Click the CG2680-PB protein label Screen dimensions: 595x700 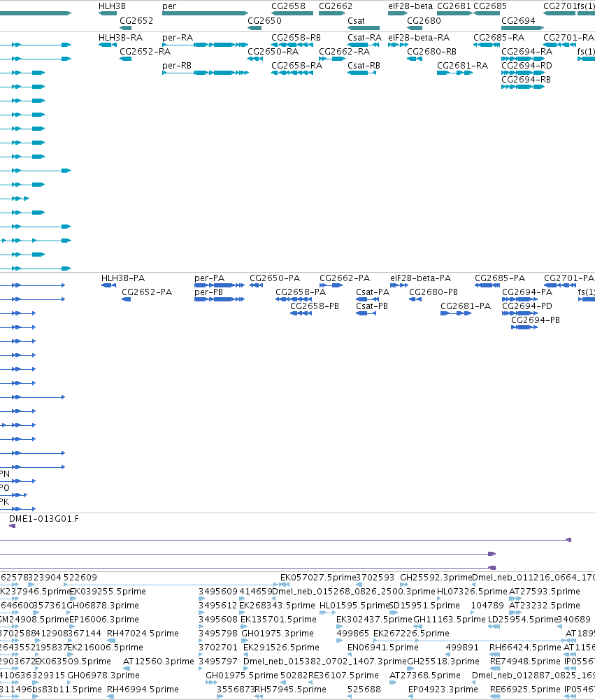click(433, 292)
